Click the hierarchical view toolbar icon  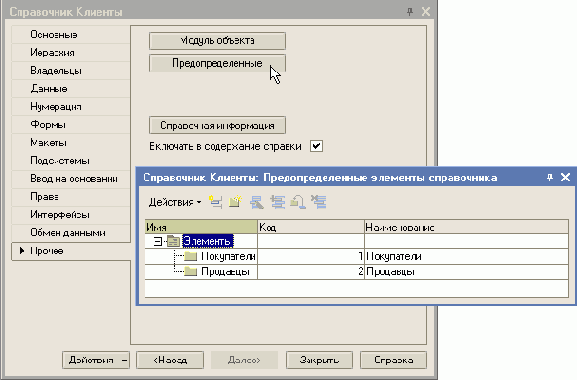277,202
